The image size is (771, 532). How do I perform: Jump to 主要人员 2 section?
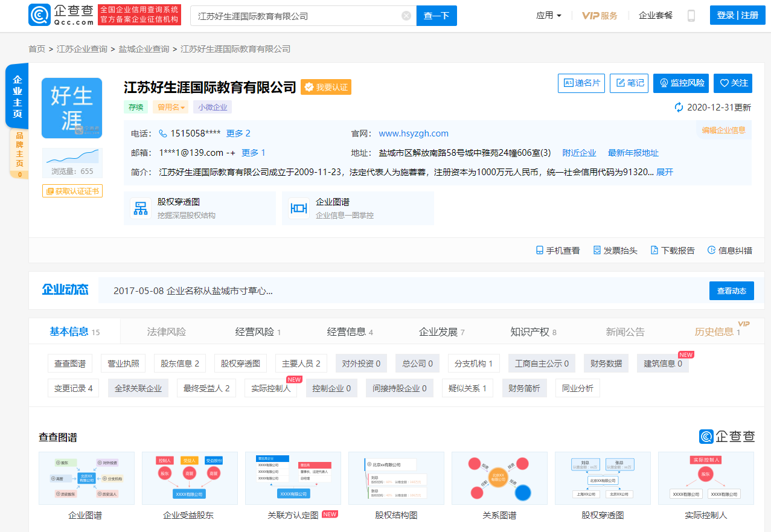pyautogui.click(x=301, y=364)
